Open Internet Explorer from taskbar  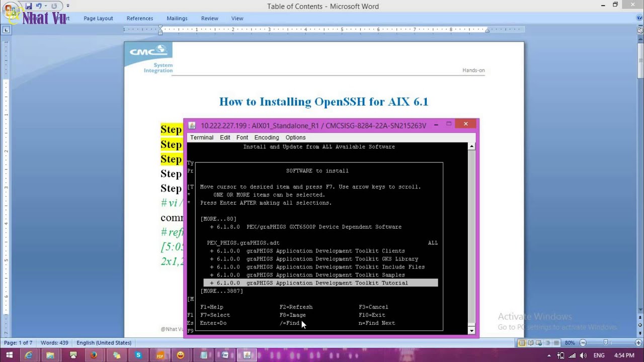pyautogui.click(x=29, y=355)
